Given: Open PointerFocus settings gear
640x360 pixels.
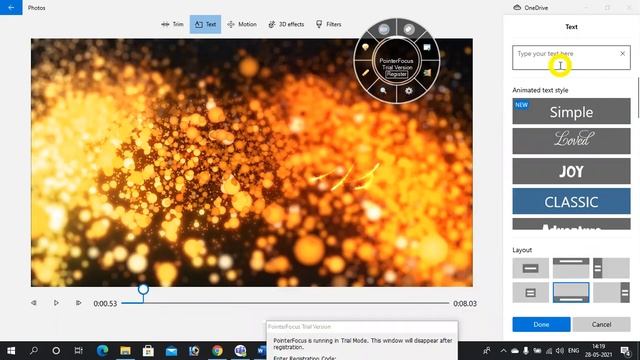Looking at the screenshot, I should click(x=409, y=91).
